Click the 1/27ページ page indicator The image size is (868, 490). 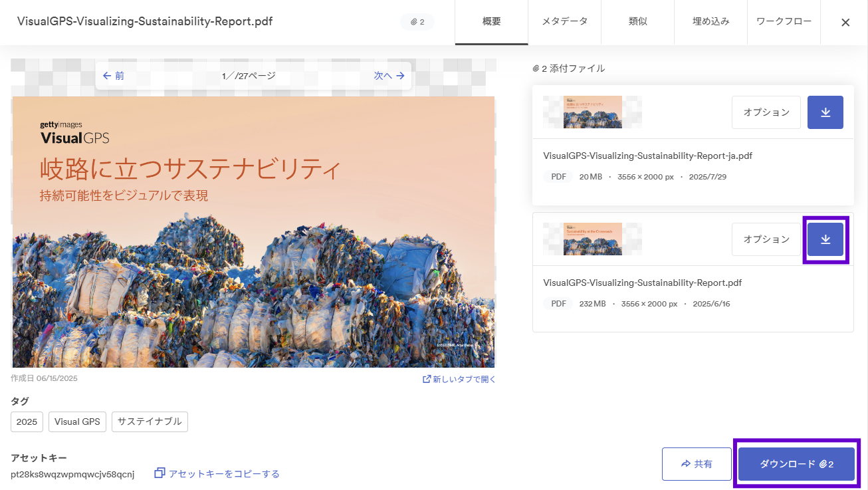(x=249, y=76)
